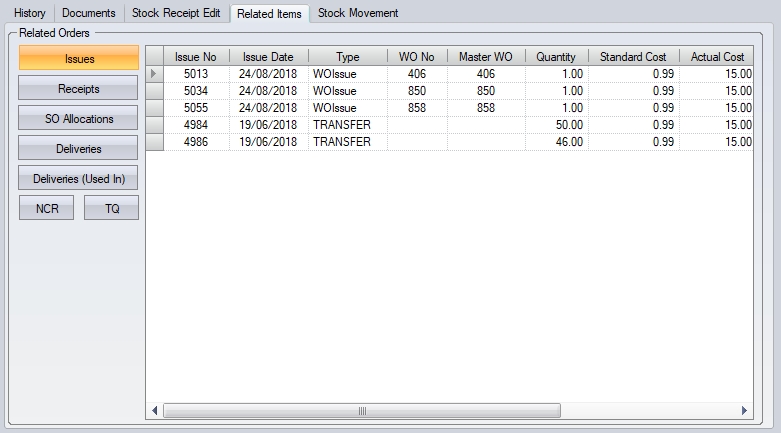This screenshot has height=433, width=781.
Task: Select row header of issue 5013
Action: coord(155,74)
